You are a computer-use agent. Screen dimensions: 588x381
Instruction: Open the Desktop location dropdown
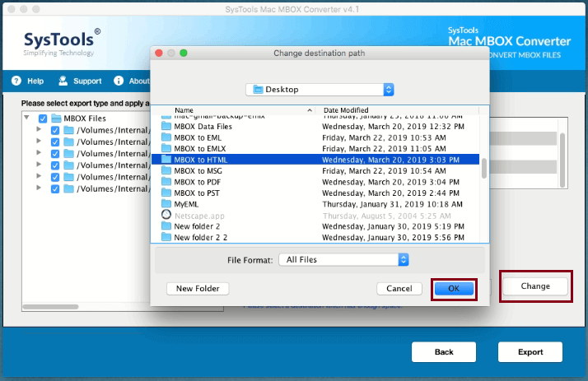[320, 90]
